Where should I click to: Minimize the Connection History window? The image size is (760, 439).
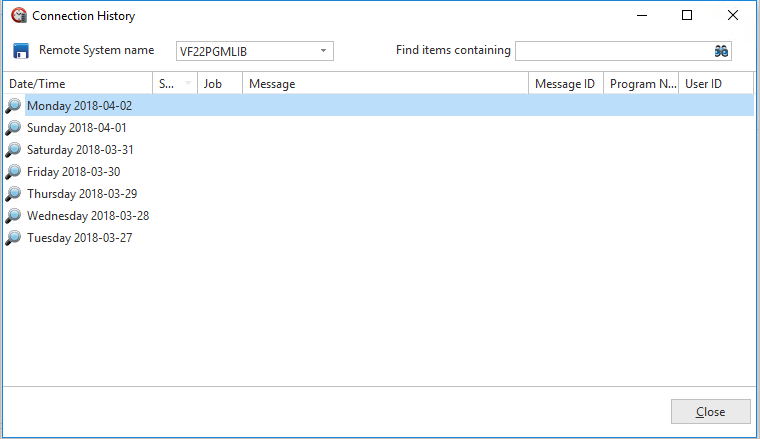[642, 16]
